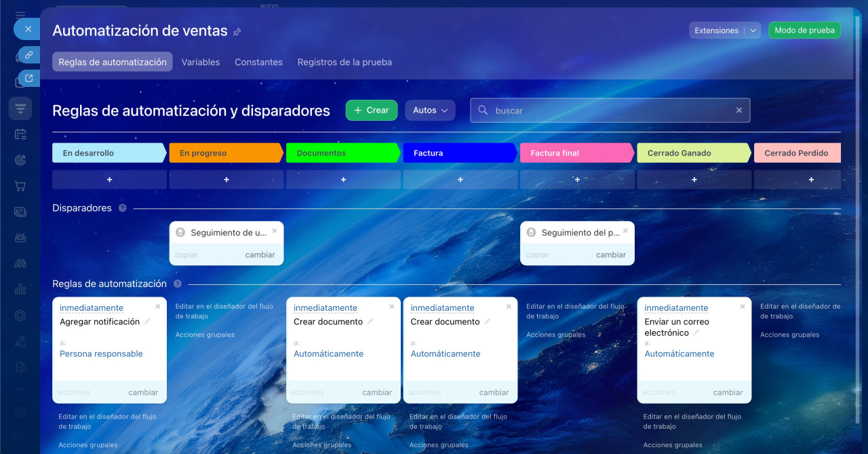Click inmediatamente on Enviar un correo electrónico rule
Viewport: 868px width, 454px height.
[x=676, y=308]
